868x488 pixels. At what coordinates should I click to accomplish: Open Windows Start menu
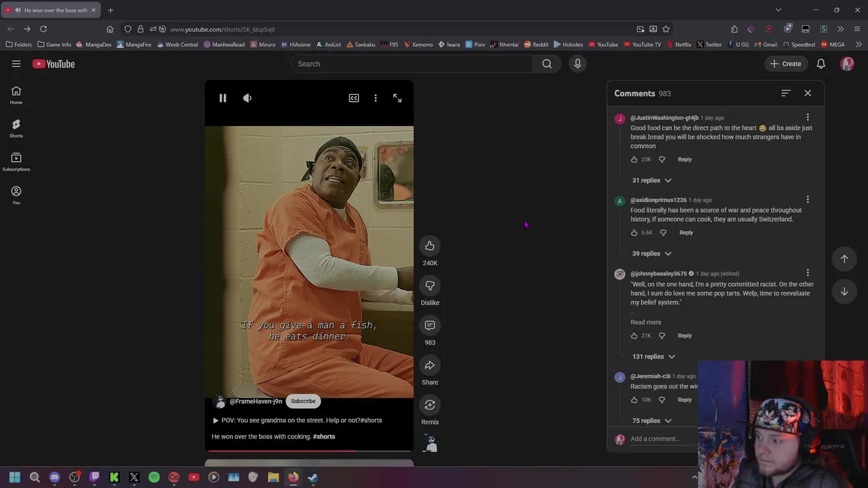[15, 477]
